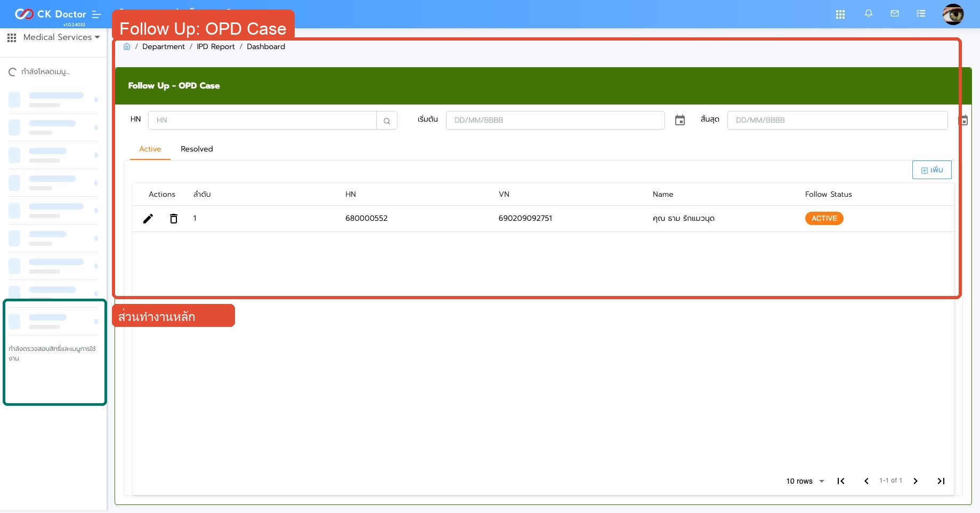Focus the HN search input field
The height and width of the screenshot is (513, 980).
pos(262,120)
